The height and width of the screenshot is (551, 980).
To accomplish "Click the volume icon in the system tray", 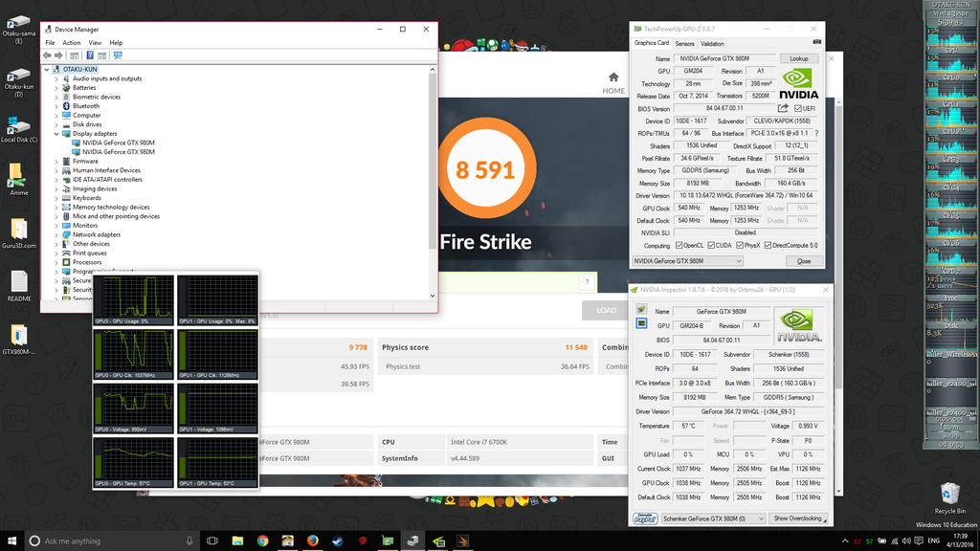I will [906, 541].
